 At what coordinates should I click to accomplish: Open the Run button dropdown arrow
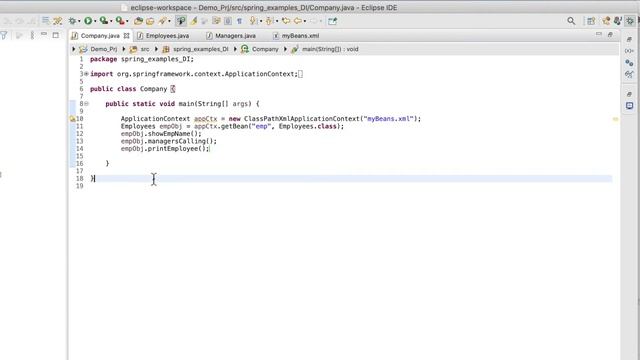(x=95, y=21)
